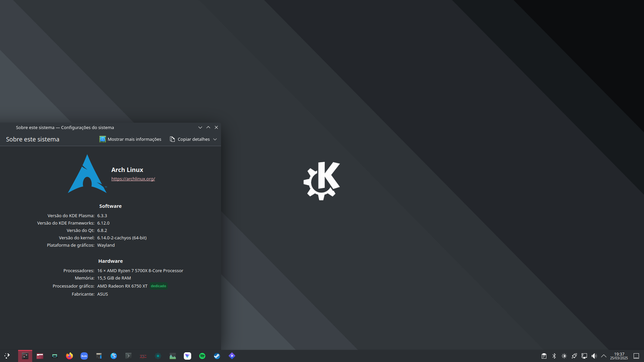Click the Copiar detalhes button

[190, 139]
